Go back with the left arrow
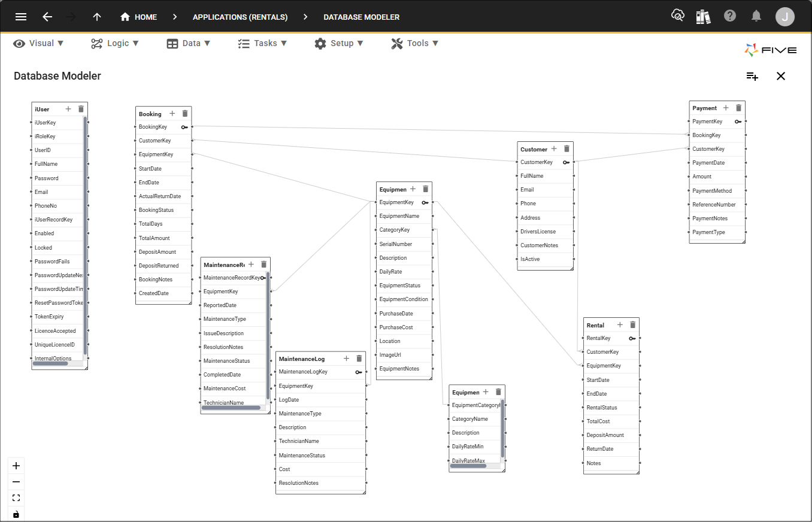The image size is (812, 522). point(47,17)
